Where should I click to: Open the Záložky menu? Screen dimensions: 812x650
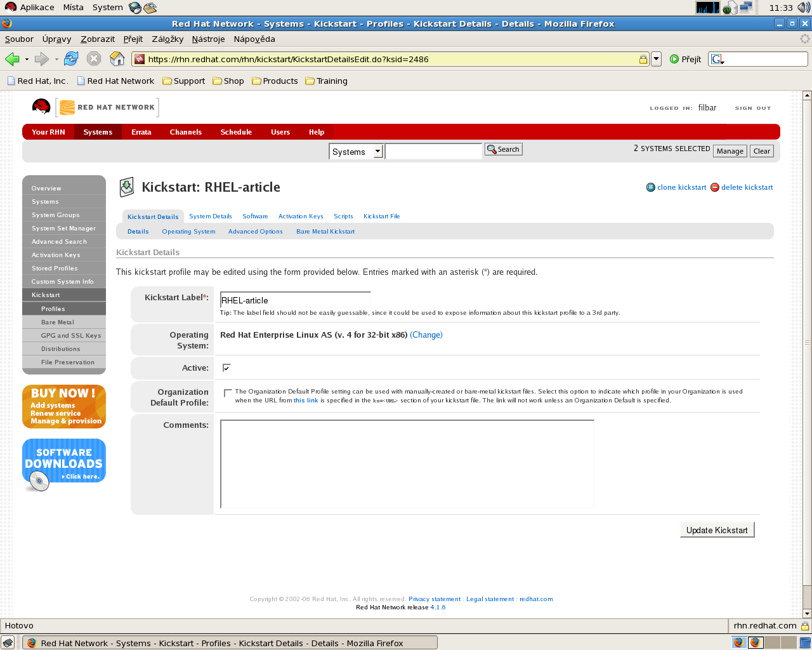[x=167, y=39]
